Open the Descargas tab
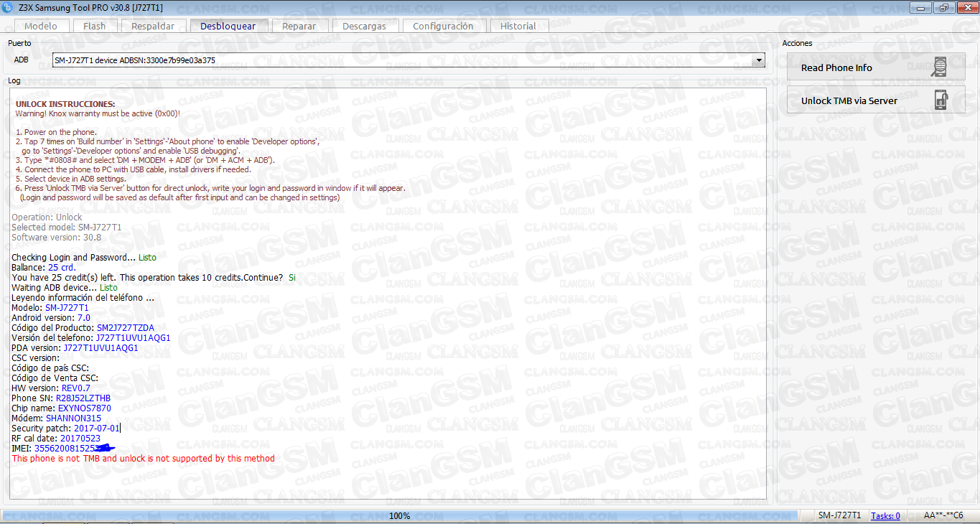980x524 pixels. click(x=364, y=26)
